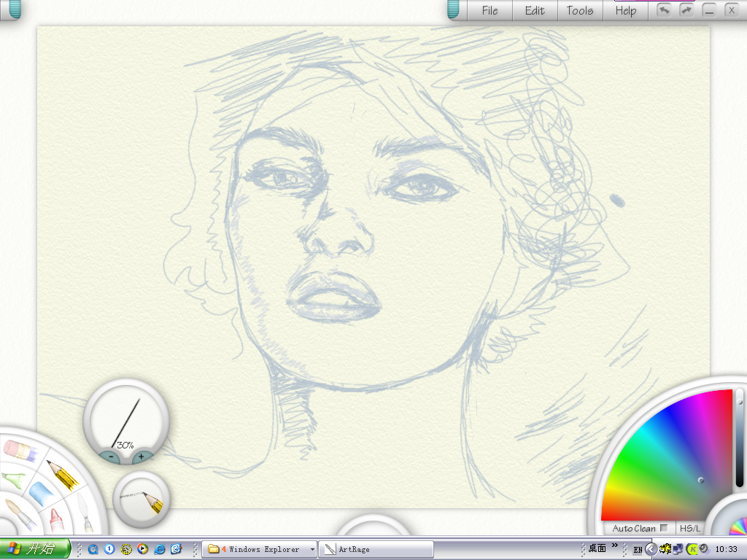Click the Redo arrow button
Viewport: 747px width, 560px height.
(x=686, y=10)
